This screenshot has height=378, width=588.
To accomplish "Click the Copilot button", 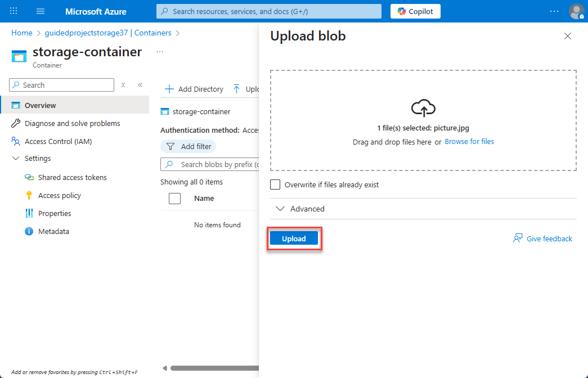I will coord(415,11).
